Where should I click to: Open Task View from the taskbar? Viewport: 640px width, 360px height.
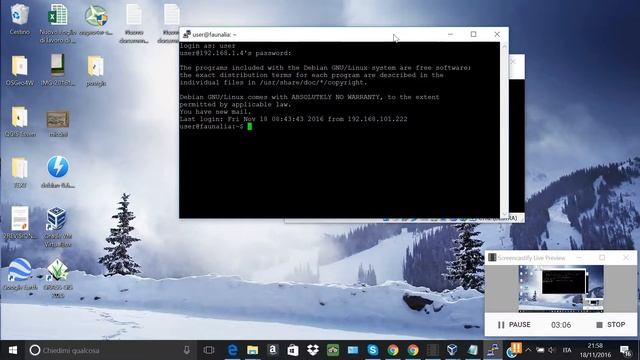pyautogui.click(x=209, y=350)
